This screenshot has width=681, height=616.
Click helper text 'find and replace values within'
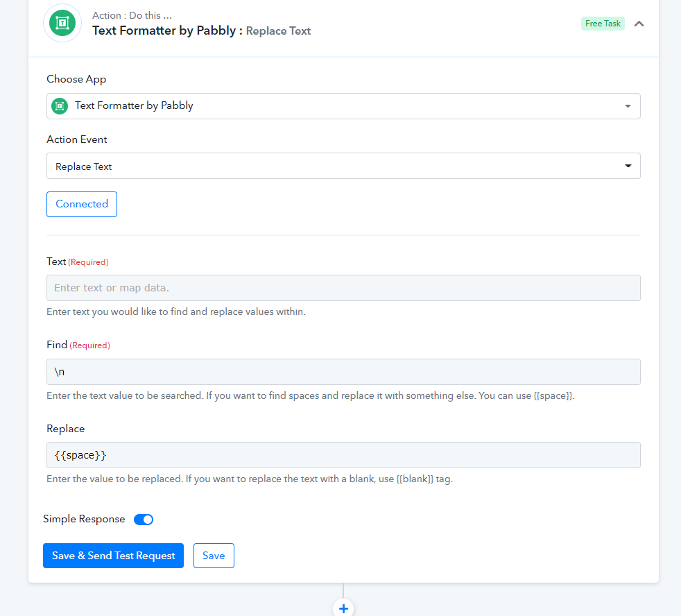[176, 312]
